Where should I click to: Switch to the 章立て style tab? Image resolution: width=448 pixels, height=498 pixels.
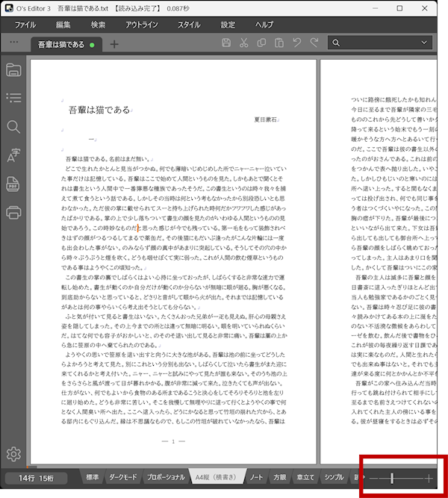[x=305, y=477]
